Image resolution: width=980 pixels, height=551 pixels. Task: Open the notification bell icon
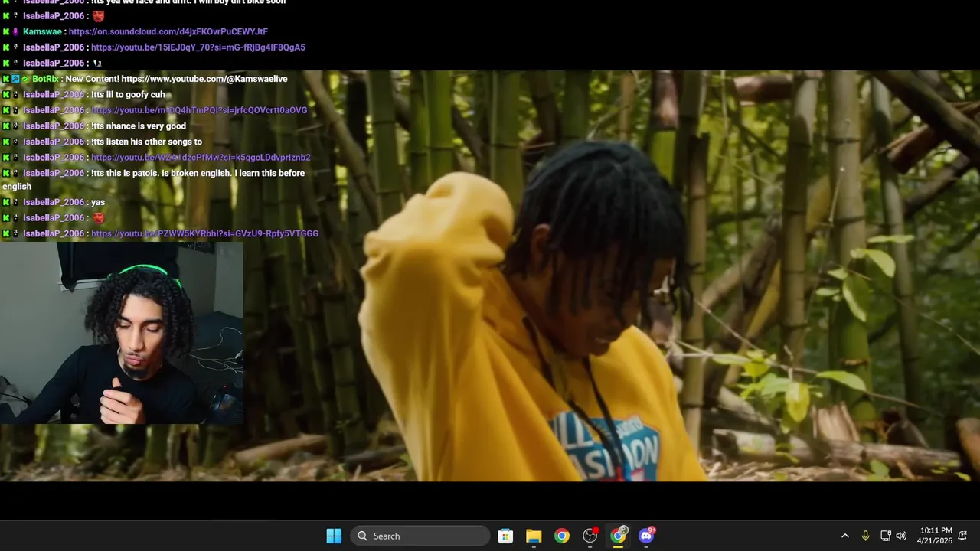(963, 536)
